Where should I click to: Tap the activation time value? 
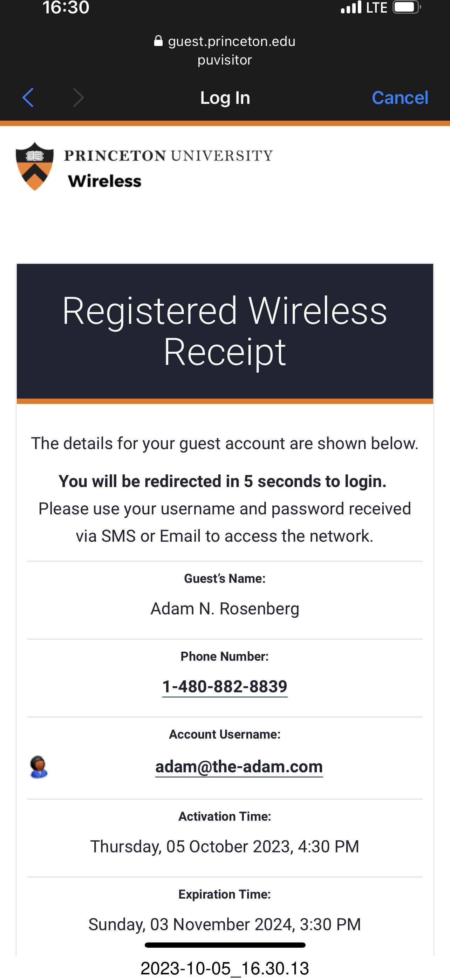225,846
